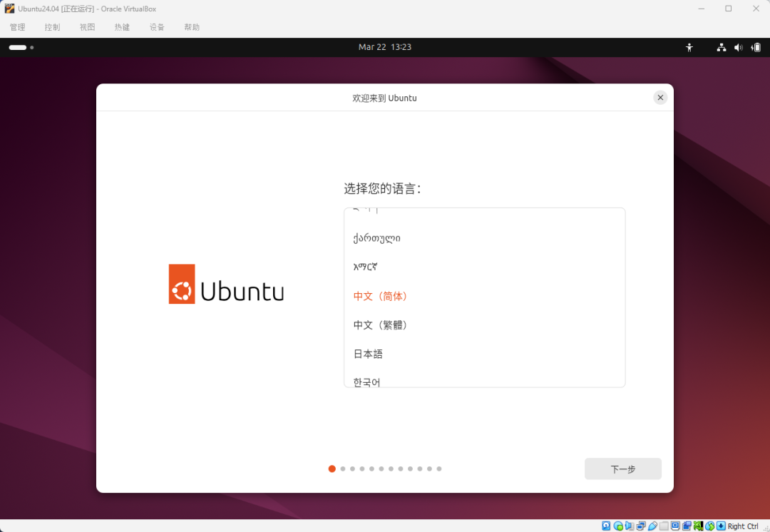The image size is (770, 532).
Task: Open the 视图 menu in VirtualBox
Action: click(x=87, y=27)
